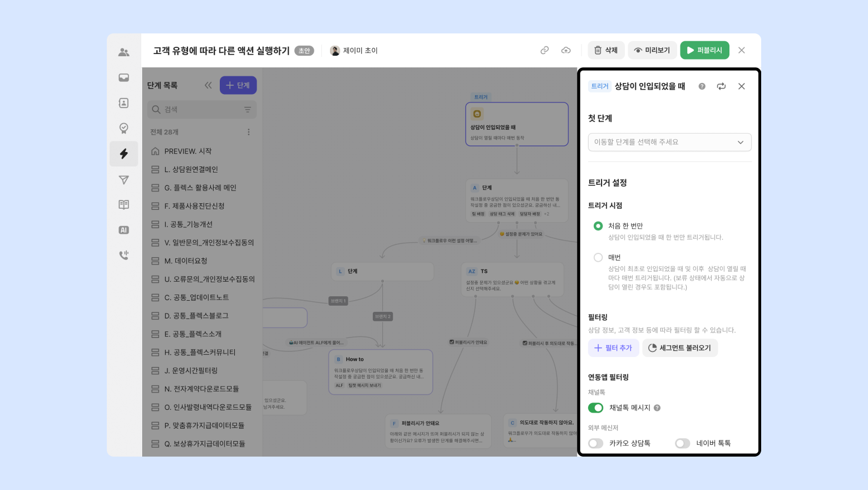Open the phone call sidebar icon
The image size is (868, 490).
click(x=124, y=255)
